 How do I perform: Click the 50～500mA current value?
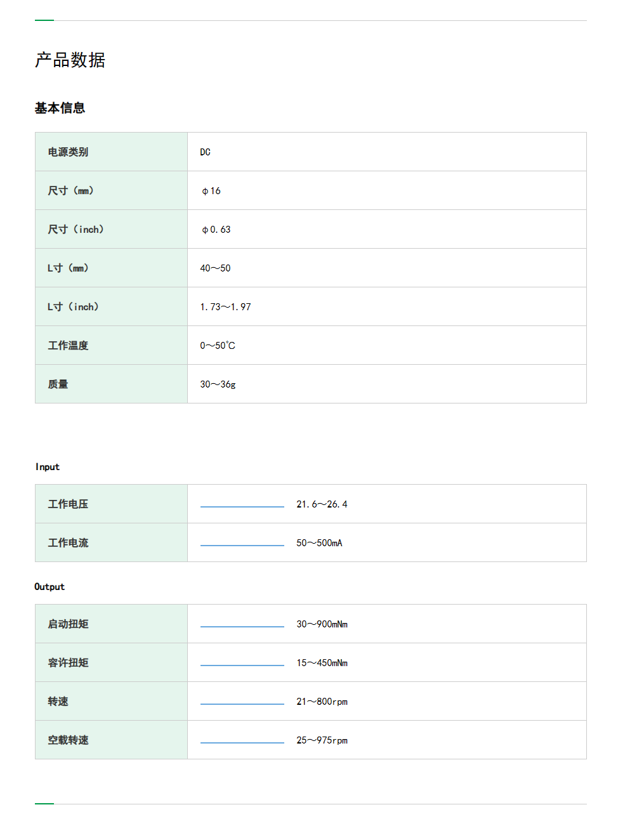(x=319, y=543)
